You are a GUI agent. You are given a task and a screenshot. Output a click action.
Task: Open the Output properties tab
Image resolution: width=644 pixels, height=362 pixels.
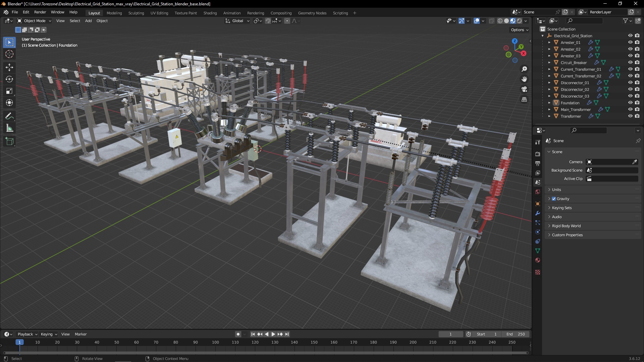tap(538, 163)
